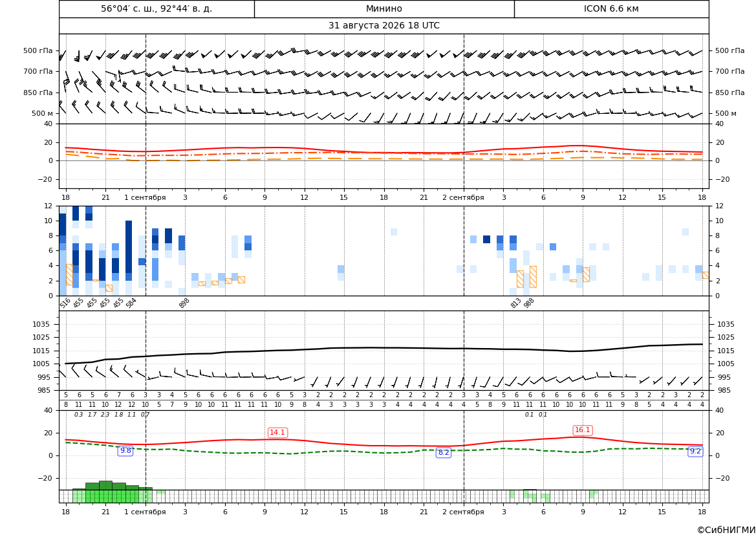Click the coordinates header cell 56°04′ с. ш.
This screenshot has width=756, height=535.
[x=157, y=8]
